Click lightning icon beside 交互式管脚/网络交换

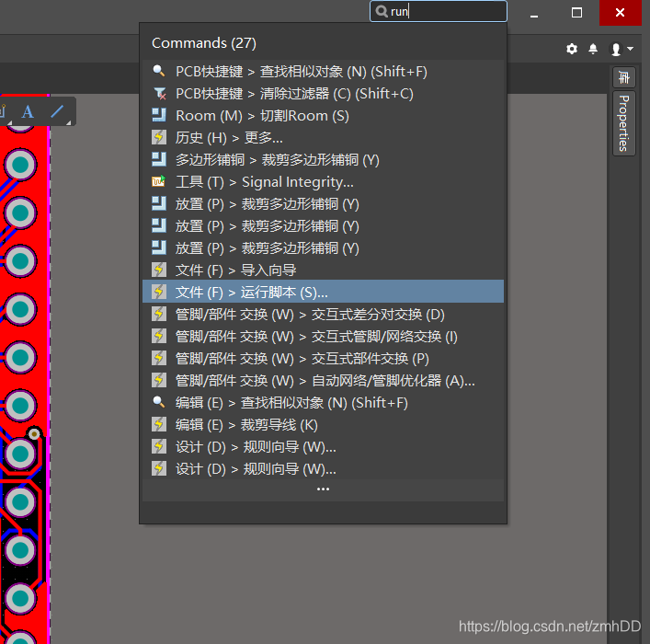click(159, 336)
